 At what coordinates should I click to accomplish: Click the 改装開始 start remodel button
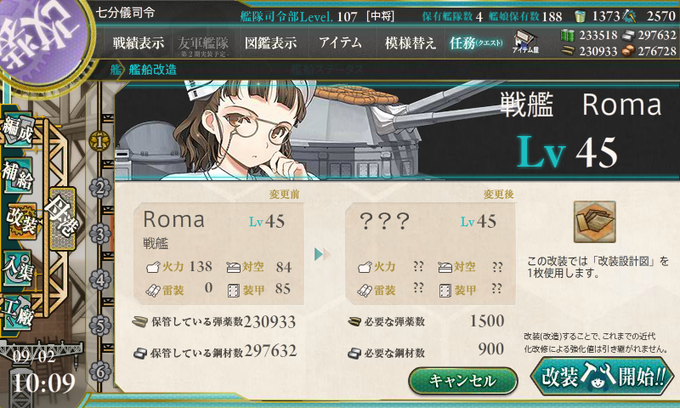click(x=603, y=376)
